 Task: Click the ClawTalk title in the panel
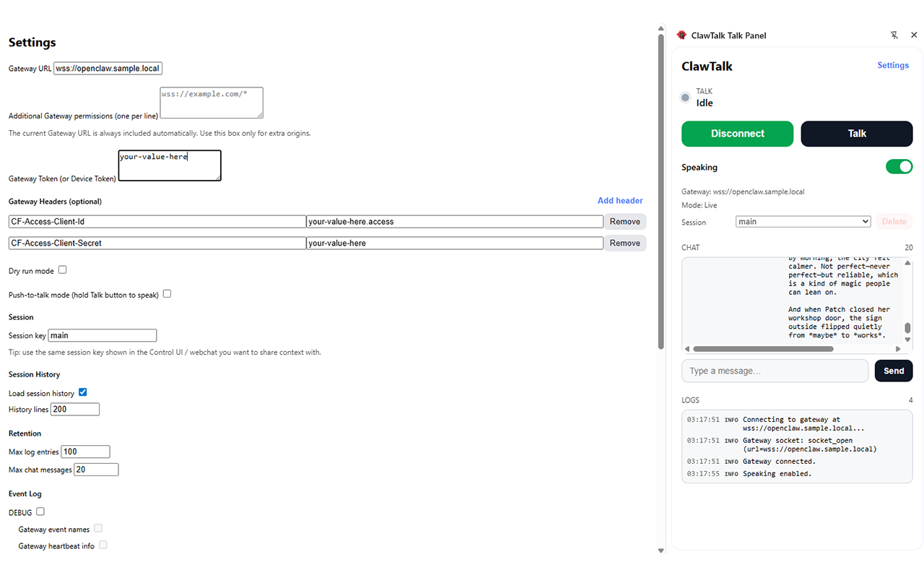[707, 66]
